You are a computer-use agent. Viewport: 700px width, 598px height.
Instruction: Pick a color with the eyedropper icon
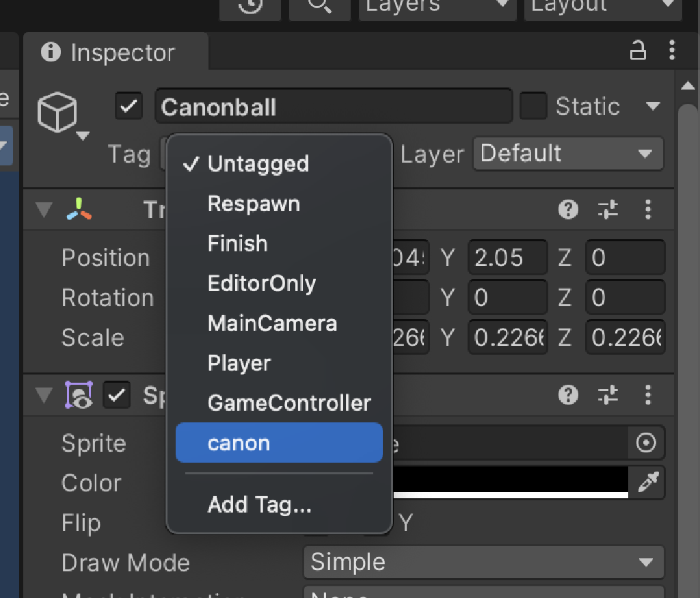(x=647, y=483)
